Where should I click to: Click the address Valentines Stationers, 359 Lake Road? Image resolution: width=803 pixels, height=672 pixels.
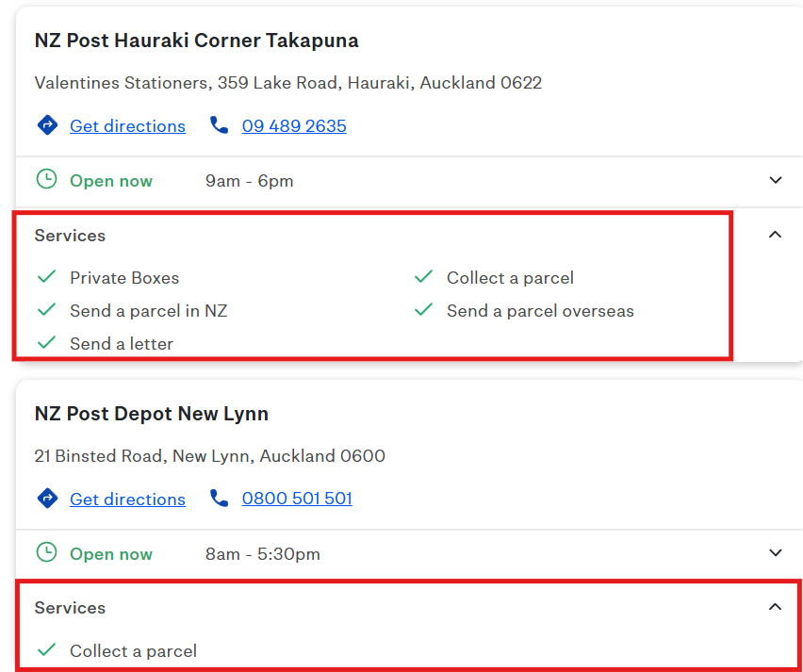pos(287,82)
